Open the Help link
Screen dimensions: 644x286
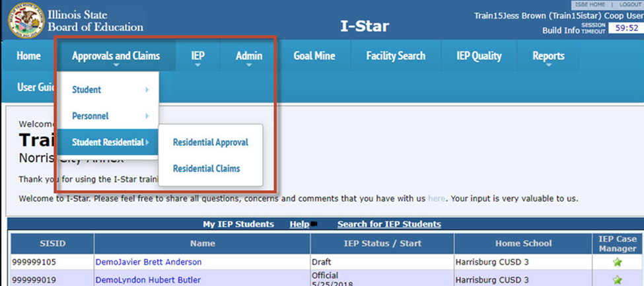[x=299, y=225]
